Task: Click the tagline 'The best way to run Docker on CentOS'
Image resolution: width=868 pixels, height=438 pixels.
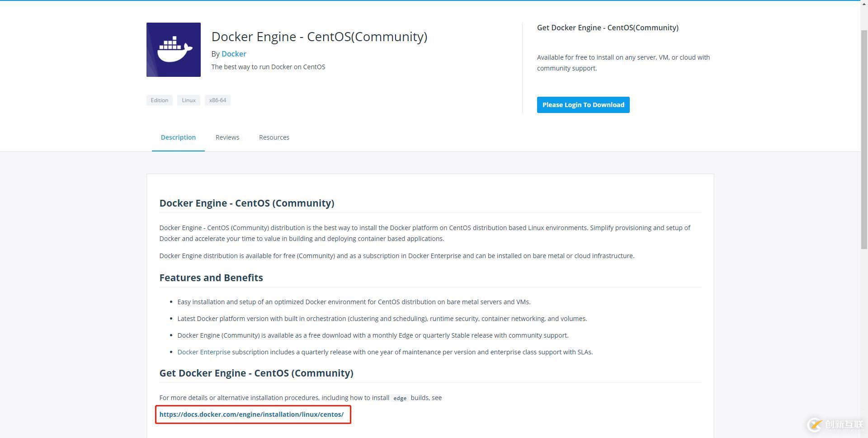Action: (x=268, y=67)
